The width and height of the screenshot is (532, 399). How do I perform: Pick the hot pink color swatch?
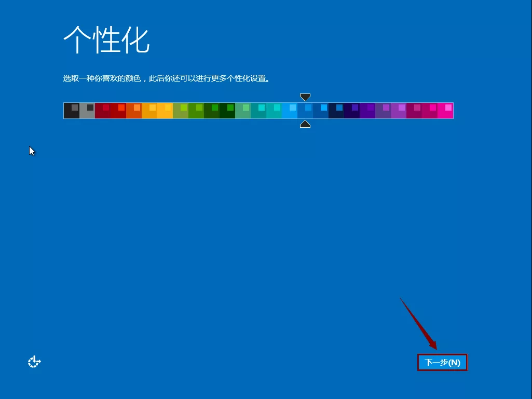pos(445,111)
